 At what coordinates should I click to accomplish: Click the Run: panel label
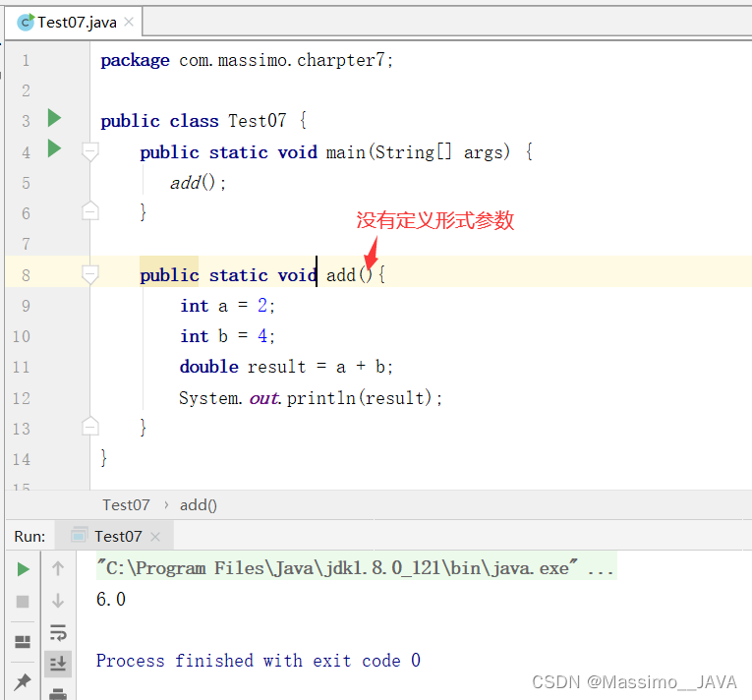point(29,537)
